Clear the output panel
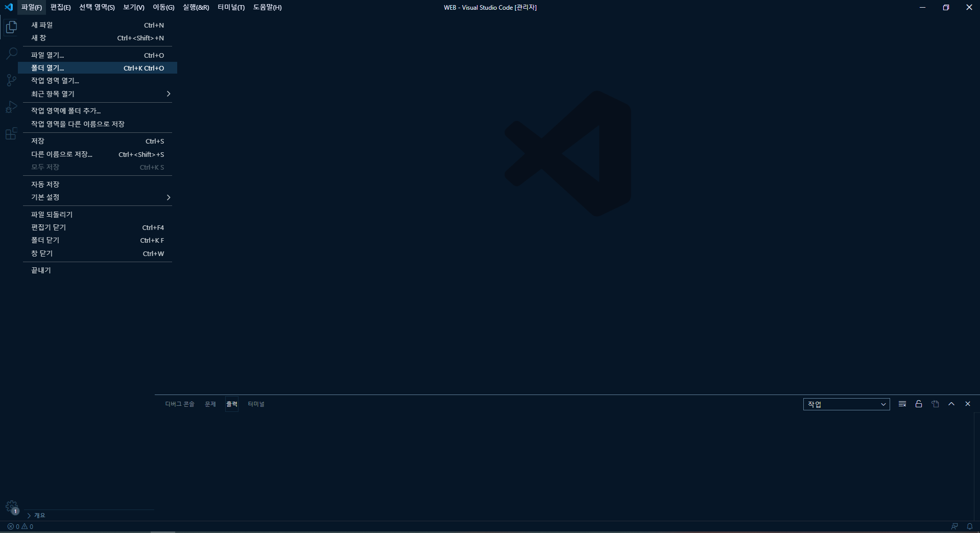Screen dimensions: 980x533 (902, 404)
